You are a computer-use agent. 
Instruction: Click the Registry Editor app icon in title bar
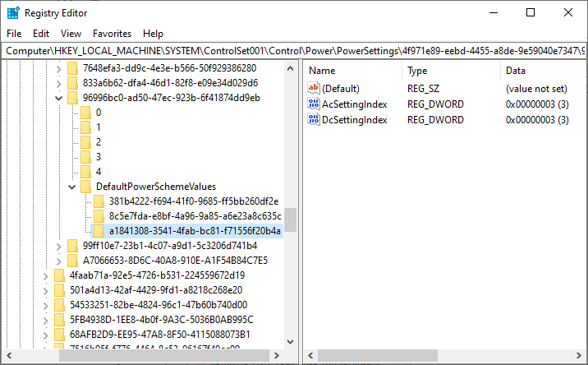click(13, 13)
